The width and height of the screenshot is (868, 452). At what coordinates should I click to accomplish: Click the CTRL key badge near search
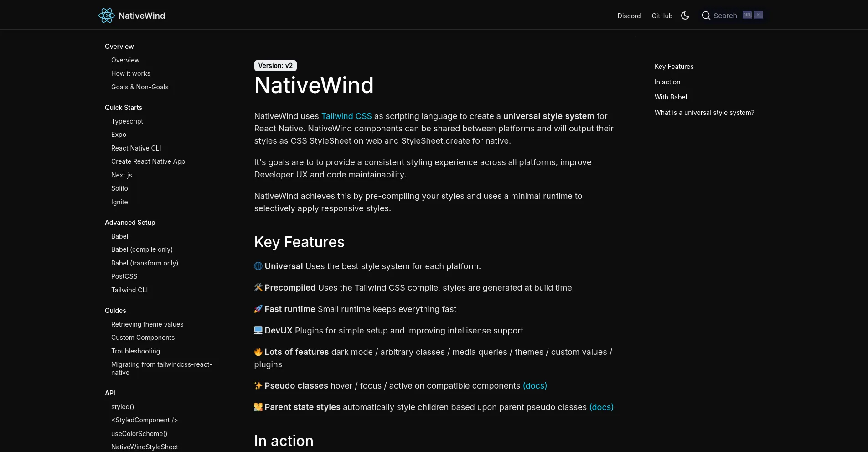click(747, 15)
